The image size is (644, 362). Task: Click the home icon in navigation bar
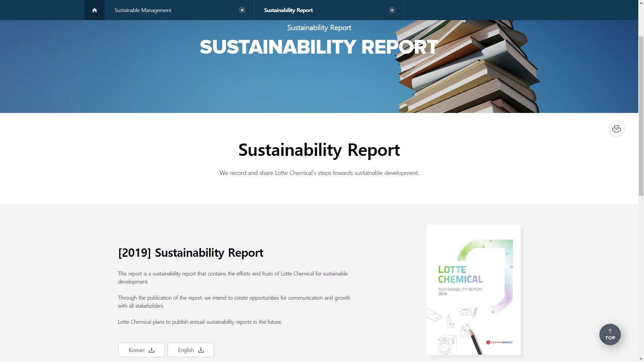coord(94,10)
